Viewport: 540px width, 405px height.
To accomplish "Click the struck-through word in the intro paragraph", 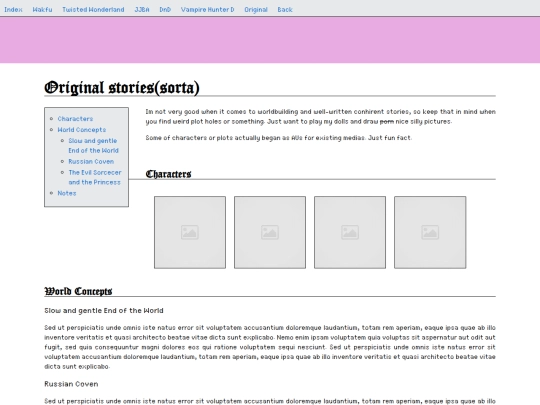I will click(387, 122).
